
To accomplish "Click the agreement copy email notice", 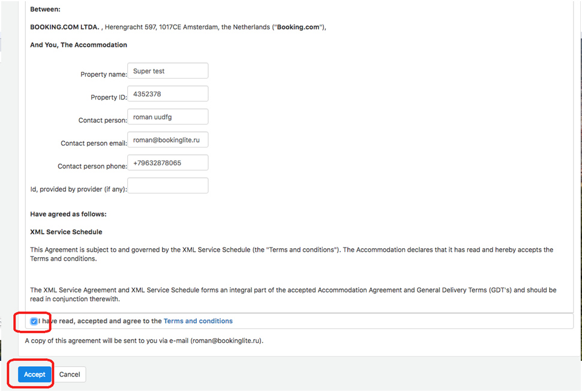I will click(x=144, y=341).
